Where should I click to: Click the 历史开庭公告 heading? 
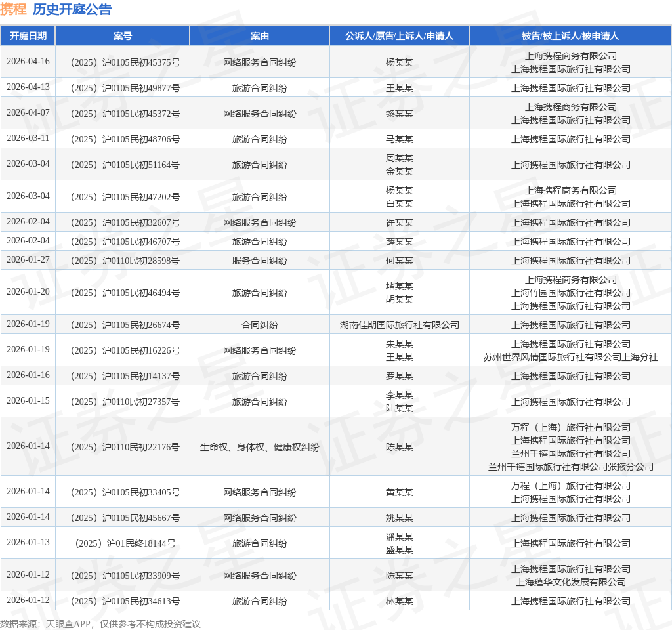(x=72, y=9)
